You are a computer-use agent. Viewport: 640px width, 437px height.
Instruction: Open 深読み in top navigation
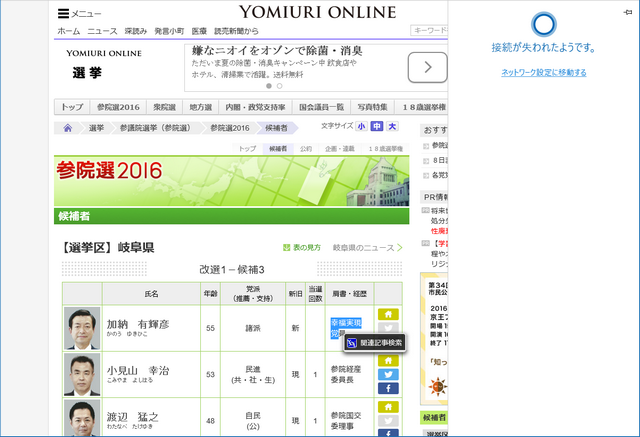click(x=136, y=31)
